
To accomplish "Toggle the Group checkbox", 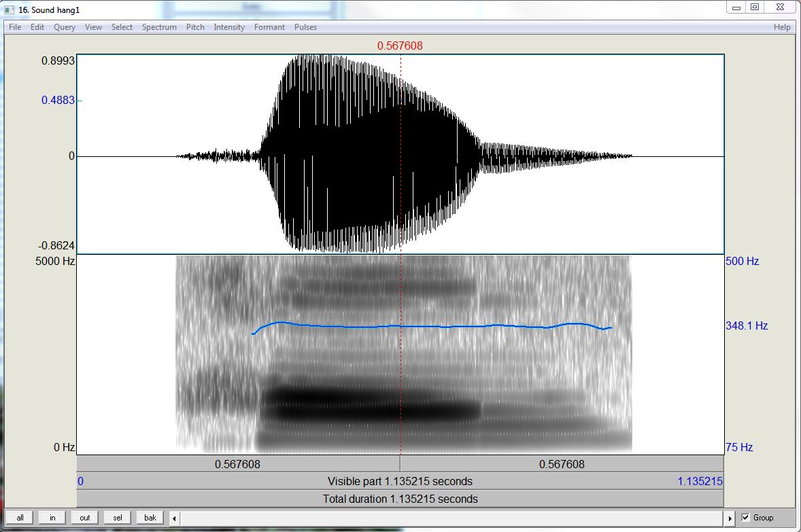I will (x=745, y=518).
